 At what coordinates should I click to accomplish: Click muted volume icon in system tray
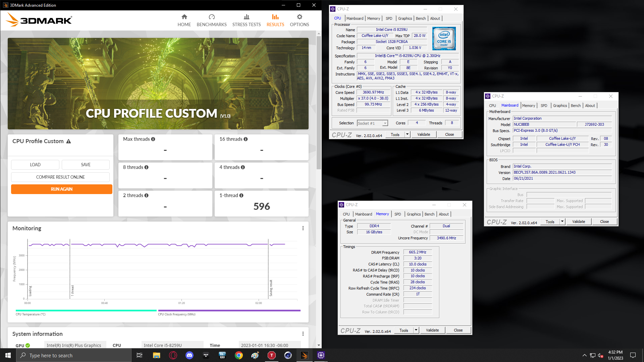(x=601, y=355)
